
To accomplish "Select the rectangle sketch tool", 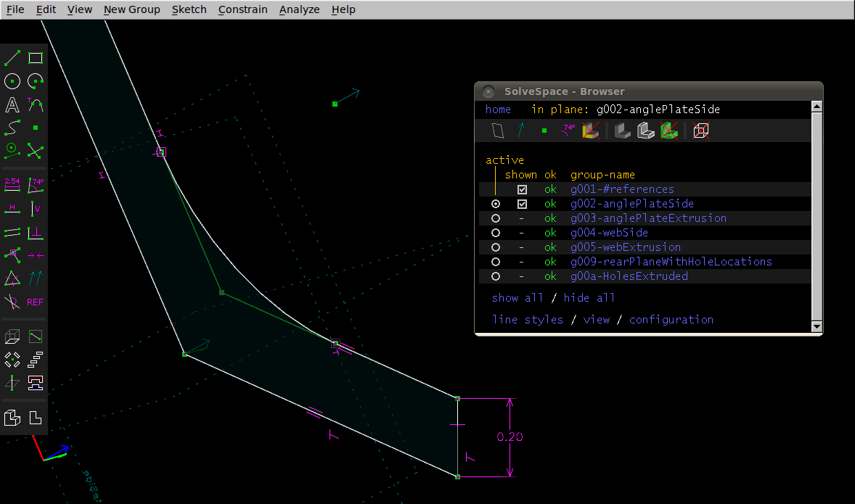I will pos(36,58).
